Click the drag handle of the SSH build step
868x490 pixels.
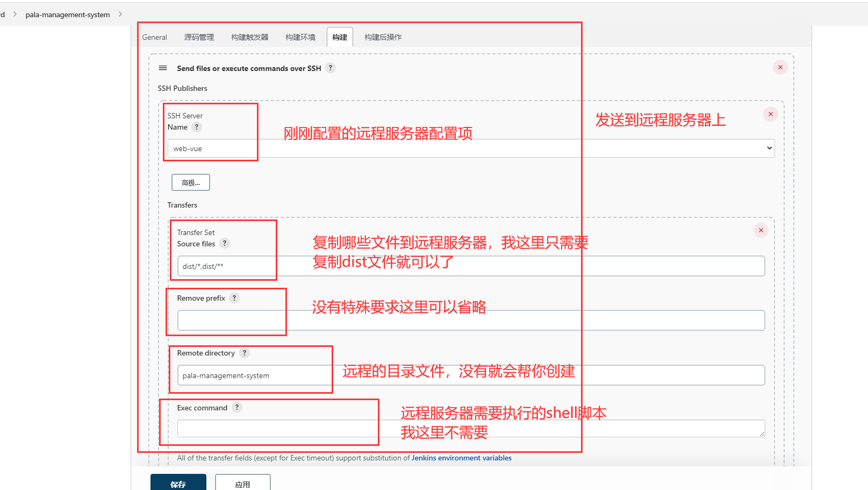tap(163, 68)
